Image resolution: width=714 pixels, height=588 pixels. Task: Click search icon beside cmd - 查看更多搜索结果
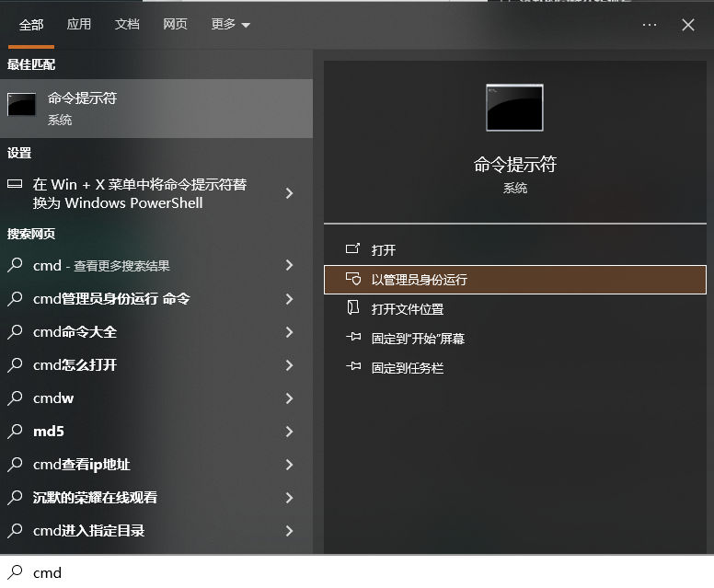(x=15, y=265)
